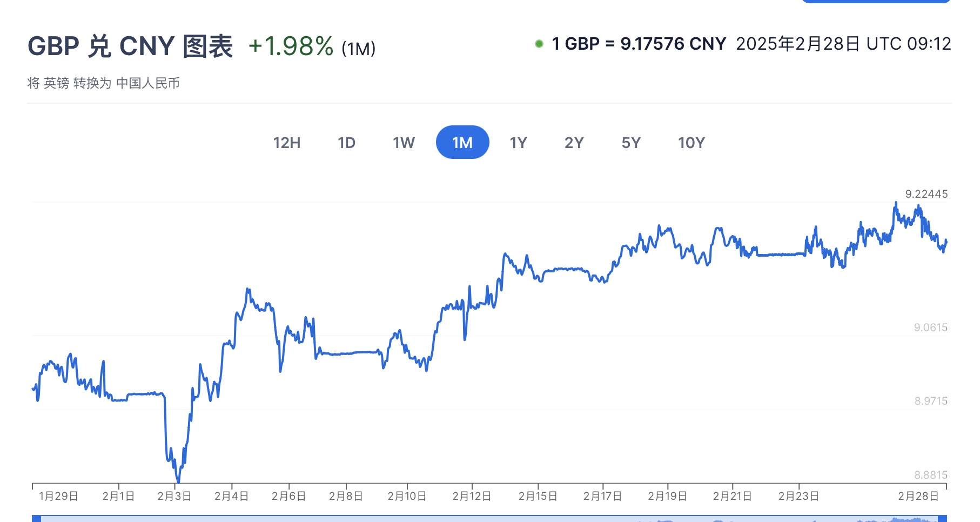Image resolution: width=980 pixels, height=522 pixels.
Task: Click the blue button at the top right edge
Action: pos(875,2)
